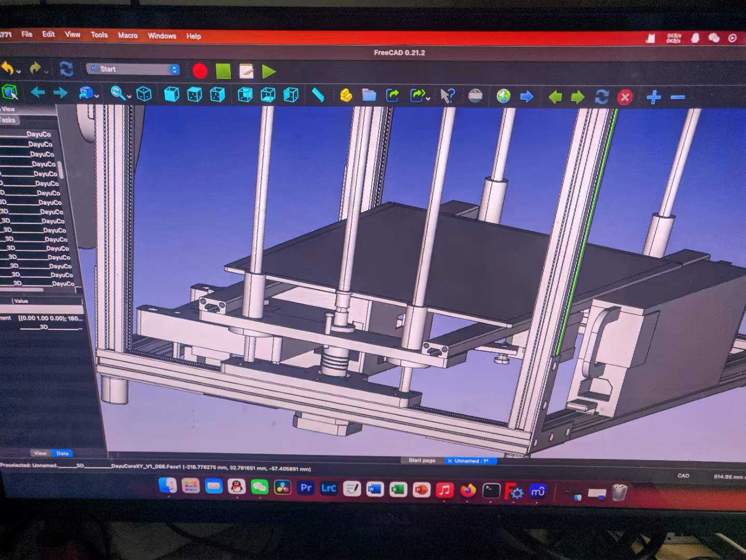Screen dimensions: 746x560
Task: Click the red stop loading button
Action: (x=625, y=97)
